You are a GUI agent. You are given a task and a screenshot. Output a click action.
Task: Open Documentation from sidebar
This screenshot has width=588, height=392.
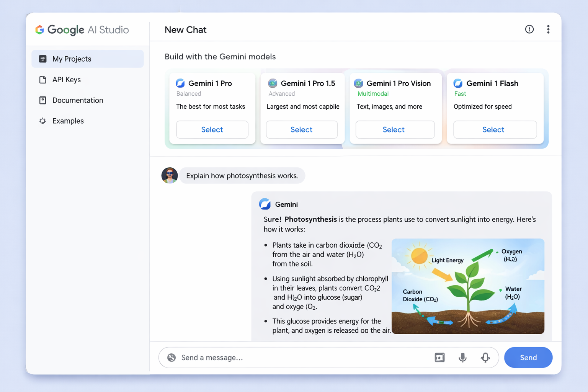77,100
